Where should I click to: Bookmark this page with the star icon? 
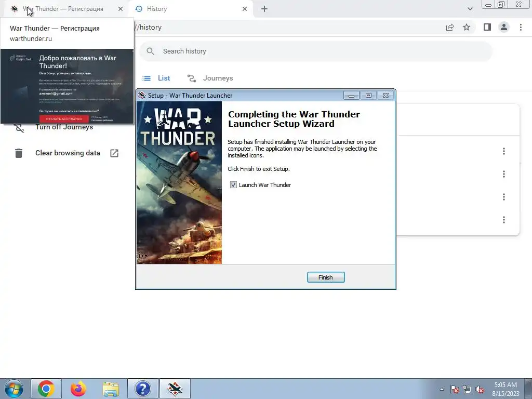467,27
